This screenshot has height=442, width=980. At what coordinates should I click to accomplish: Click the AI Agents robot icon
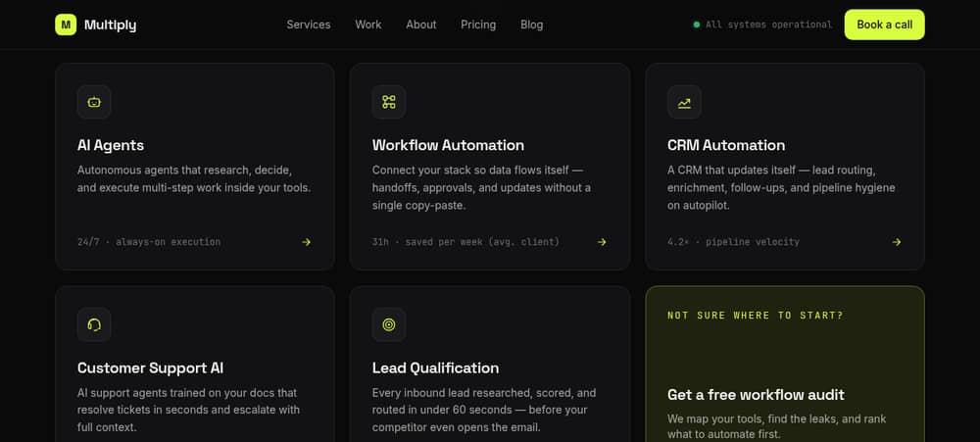pos(94,102)
